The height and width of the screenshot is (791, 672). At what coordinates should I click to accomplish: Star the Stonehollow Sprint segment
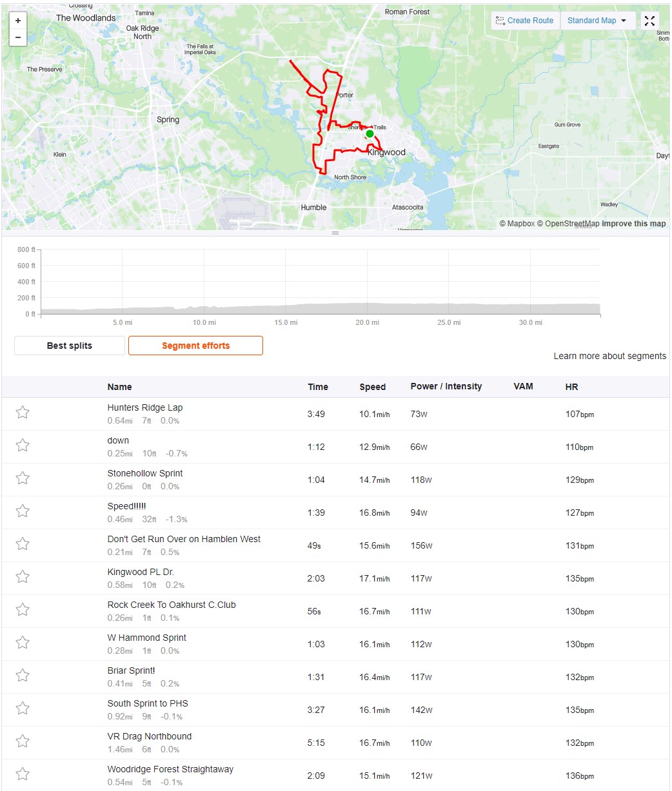coord(23,478)
